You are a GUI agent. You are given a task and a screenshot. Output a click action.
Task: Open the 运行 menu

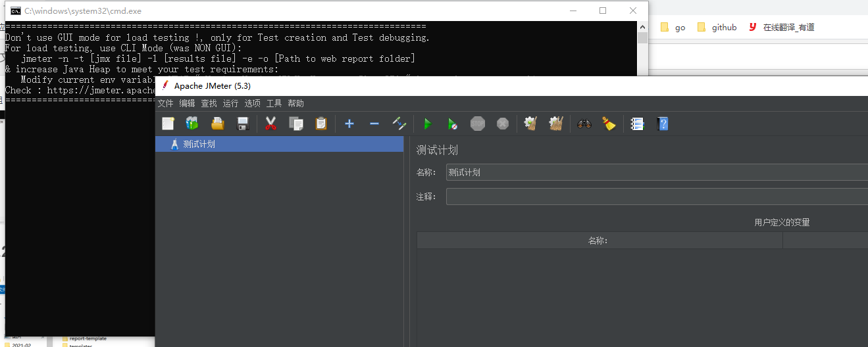point(231,103)
